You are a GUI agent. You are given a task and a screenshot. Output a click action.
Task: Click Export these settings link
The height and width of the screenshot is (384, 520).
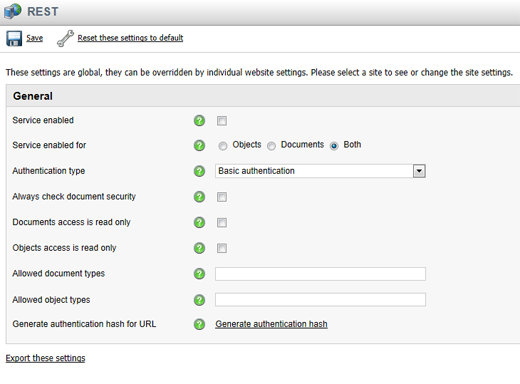tap(45, 358)
